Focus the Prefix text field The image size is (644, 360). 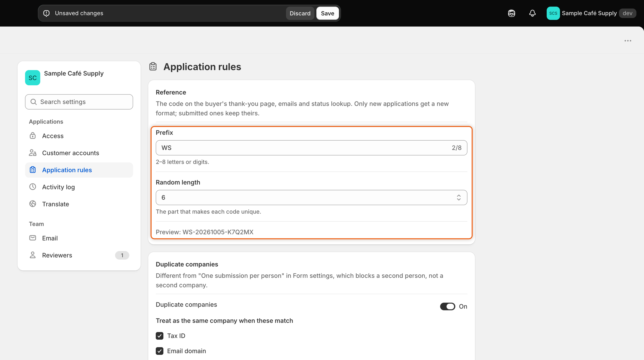(x=311, y=148)
